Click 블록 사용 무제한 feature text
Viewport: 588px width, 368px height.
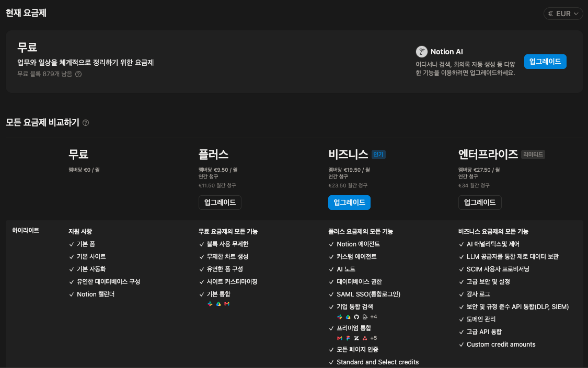[228, 244]
